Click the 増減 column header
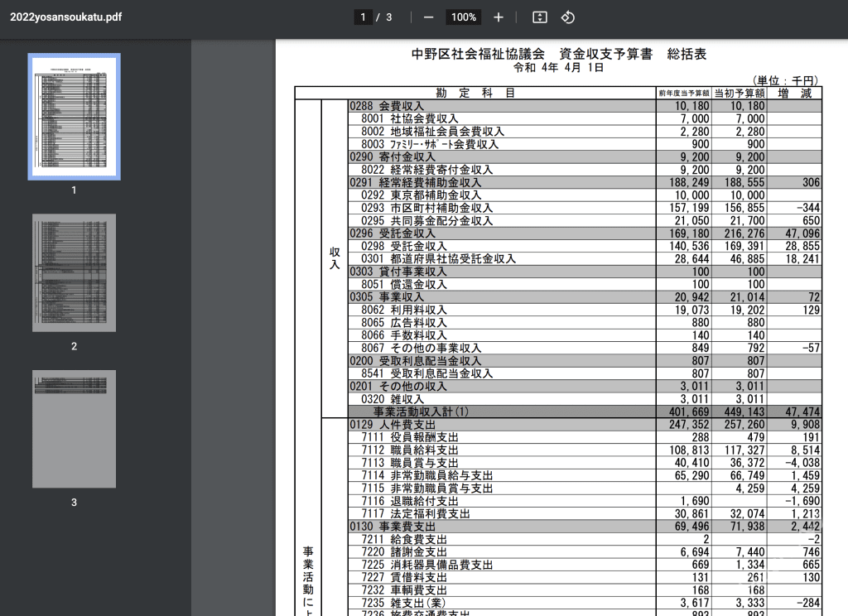Viewport: 848px width, 616px height. [x=794, y=94]
